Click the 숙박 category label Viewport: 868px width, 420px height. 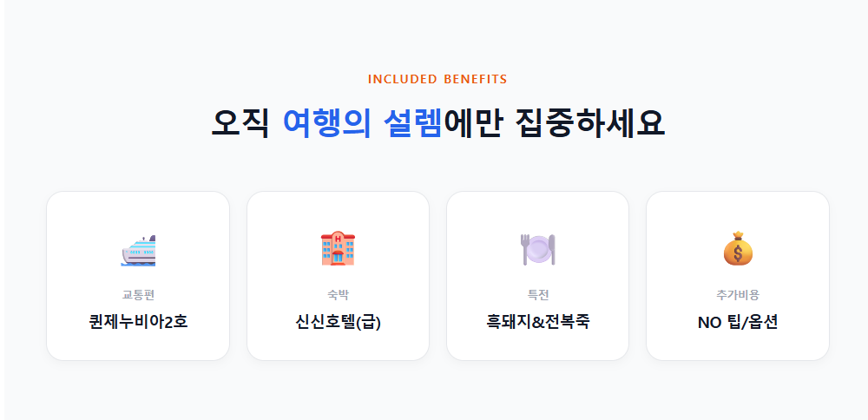(x=338, y=295)
